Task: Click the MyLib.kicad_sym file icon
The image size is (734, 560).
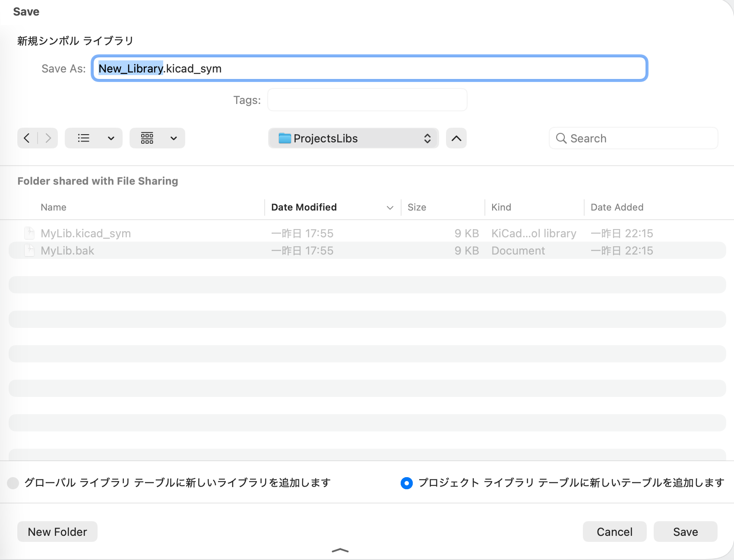Action: point(29,233)
